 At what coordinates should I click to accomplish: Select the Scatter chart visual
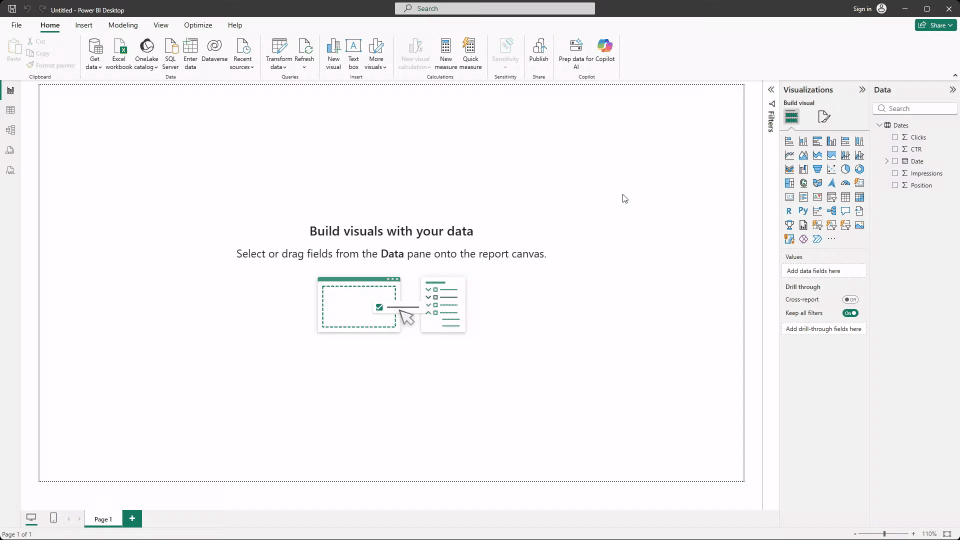[x=831, y=170]
